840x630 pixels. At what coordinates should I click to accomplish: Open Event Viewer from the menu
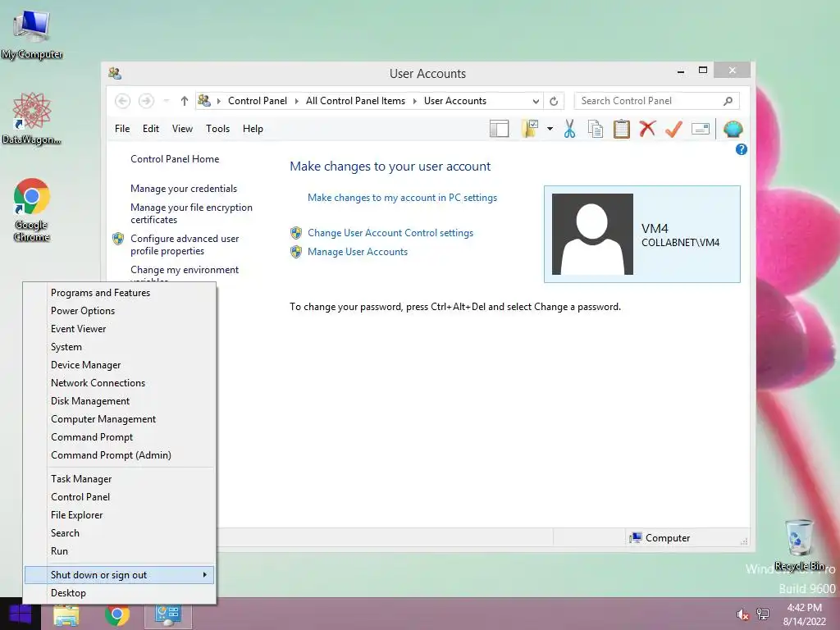[120, 329]
